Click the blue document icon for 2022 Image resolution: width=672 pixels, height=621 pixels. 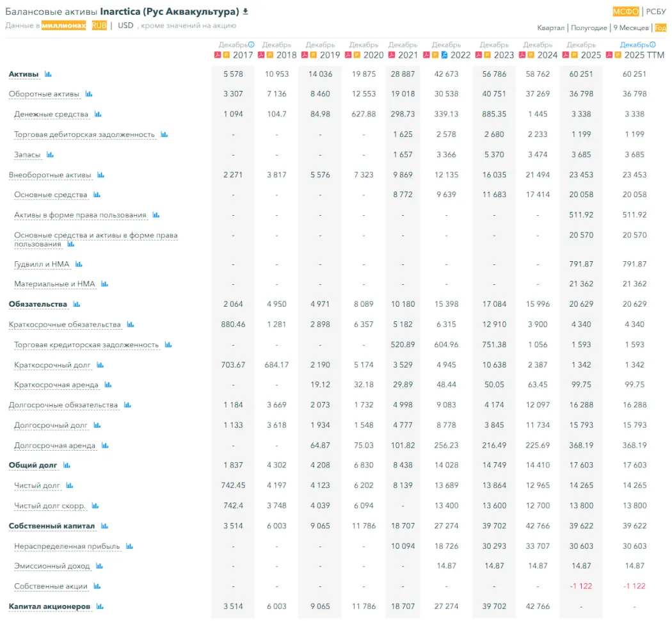pyautogui.click(x=444, y=55)
